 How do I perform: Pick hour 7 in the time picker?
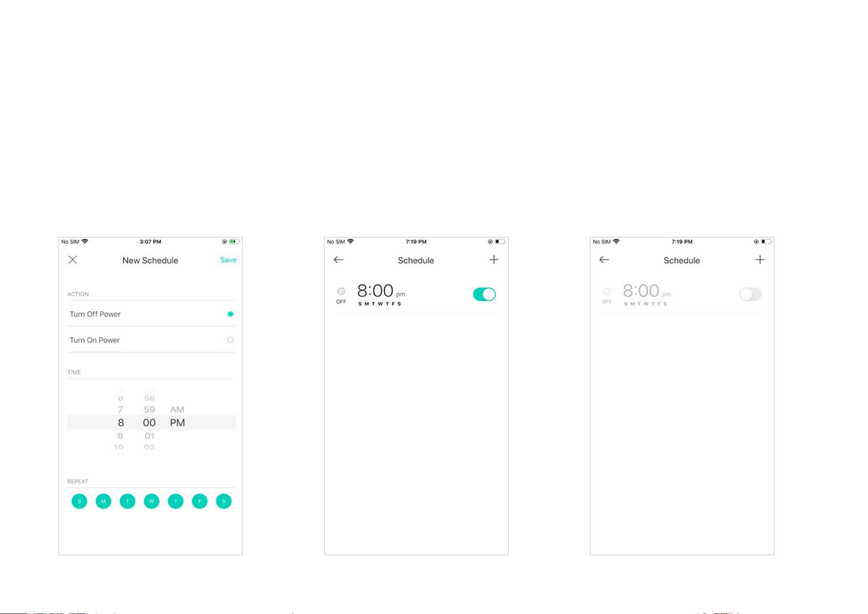[121, 409]
